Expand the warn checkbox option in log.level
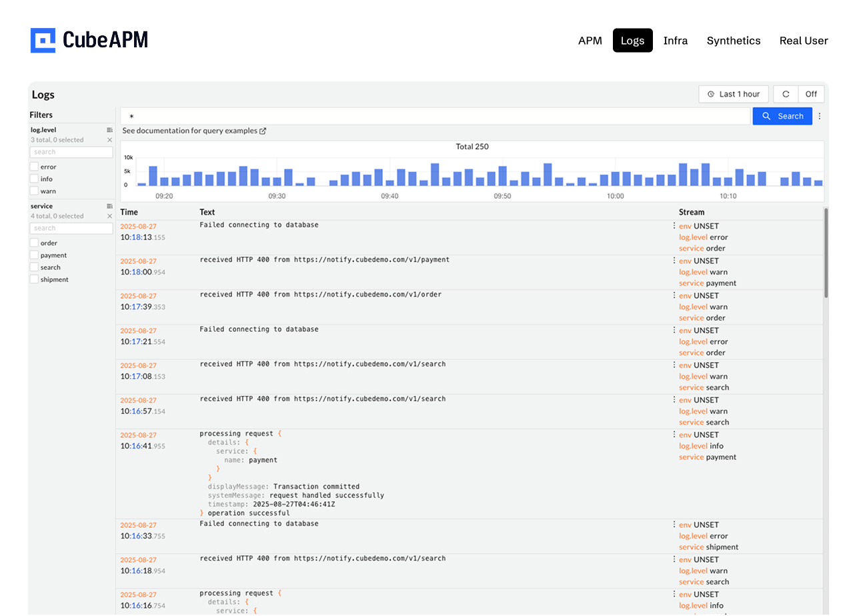867x616 pixels. pos(33,191)
